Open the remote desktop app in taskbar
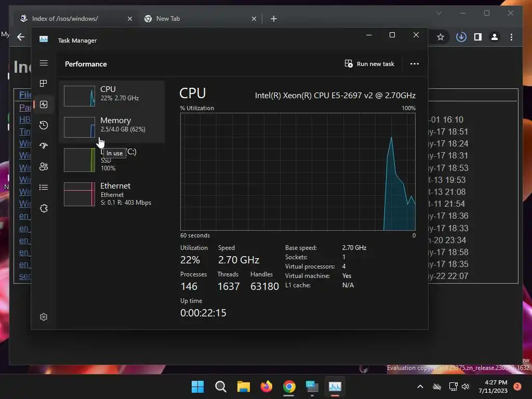The width and height of the screenshot is (532, 399). [312, 387]
